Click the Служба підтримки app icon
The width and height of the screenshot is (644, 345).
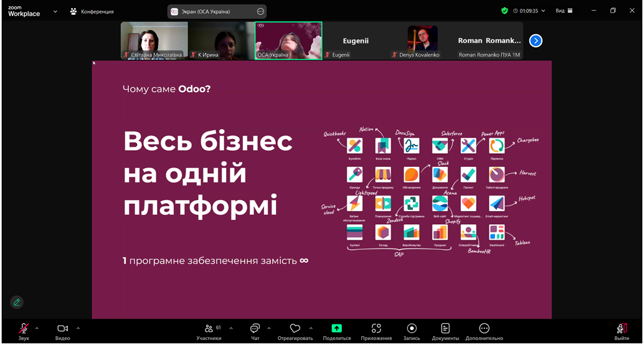pos(411,203)
